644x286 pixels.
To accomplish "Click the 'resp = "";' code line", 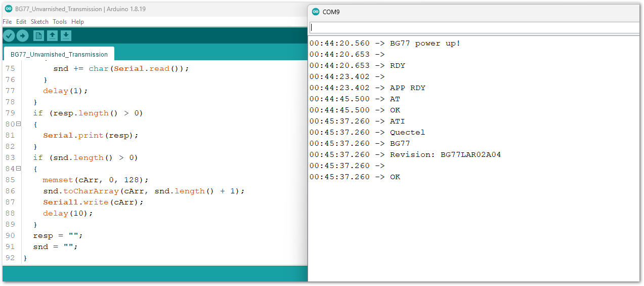I will coord(58,235).
